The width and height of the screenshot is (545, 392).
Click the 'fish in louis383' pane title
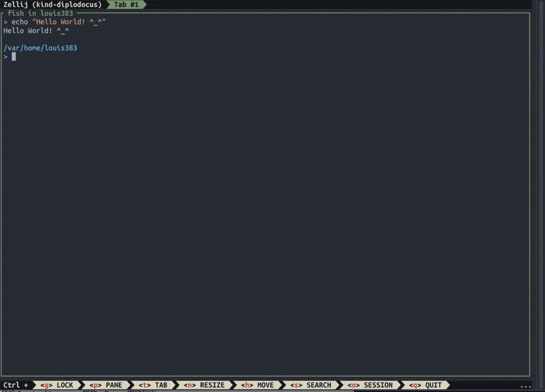tap(40, 13)
